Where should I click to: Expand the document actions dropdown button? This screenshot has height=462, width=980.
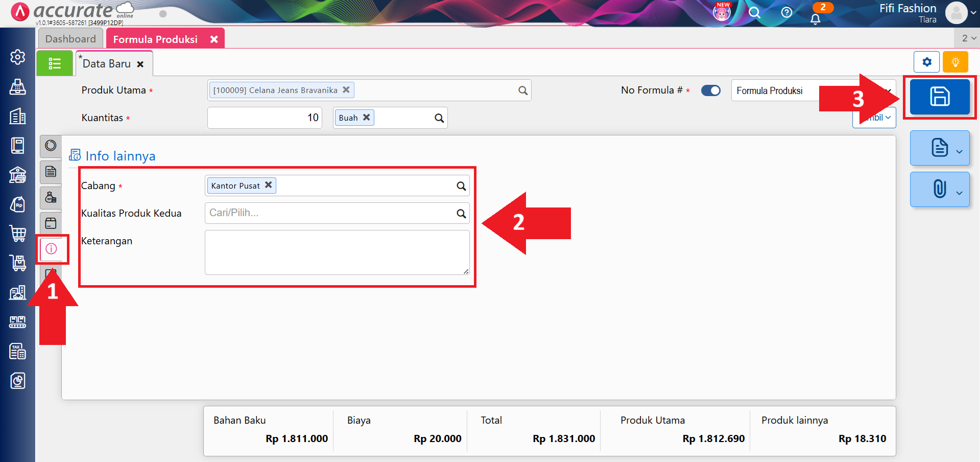pos(940,148)
